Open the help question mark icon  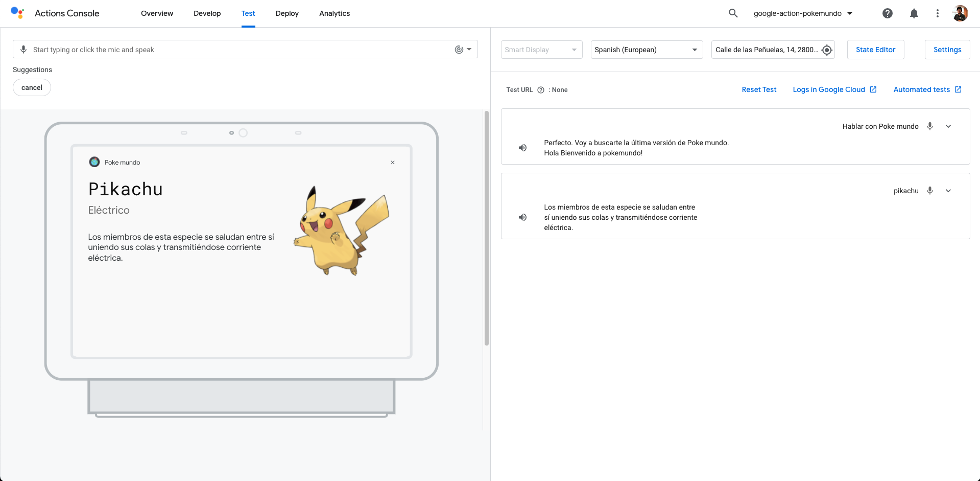pos(887,13)
